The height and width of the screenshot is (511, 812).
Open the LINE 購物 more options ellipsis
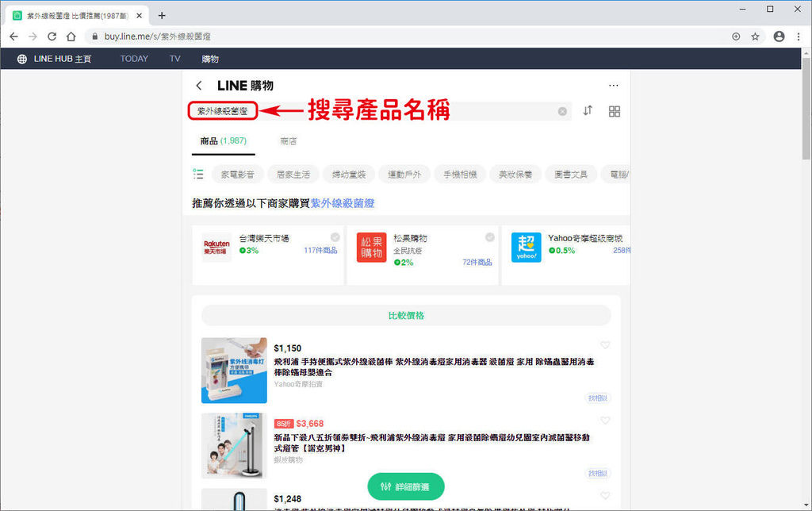[614, 86]
